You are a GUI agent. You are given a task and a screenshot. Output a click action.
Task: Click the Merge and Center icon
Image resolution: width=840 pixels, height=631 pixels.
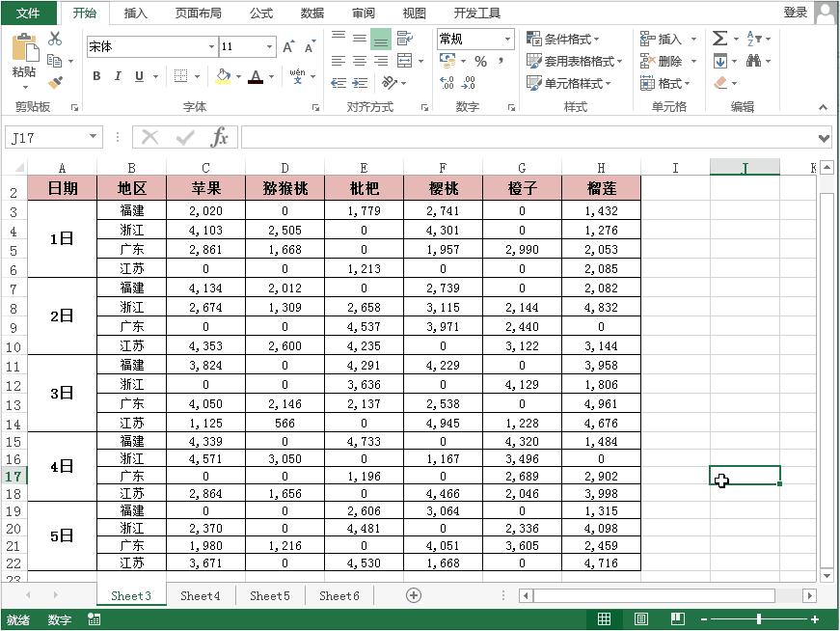click(x=406, y=60)
